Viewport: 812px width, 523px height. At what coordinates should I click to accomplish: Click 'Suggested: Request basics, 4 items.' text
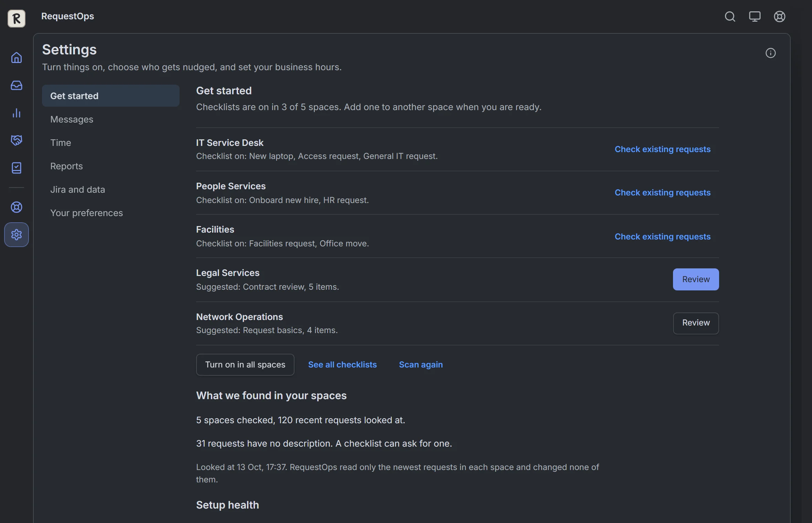point(267,330)
